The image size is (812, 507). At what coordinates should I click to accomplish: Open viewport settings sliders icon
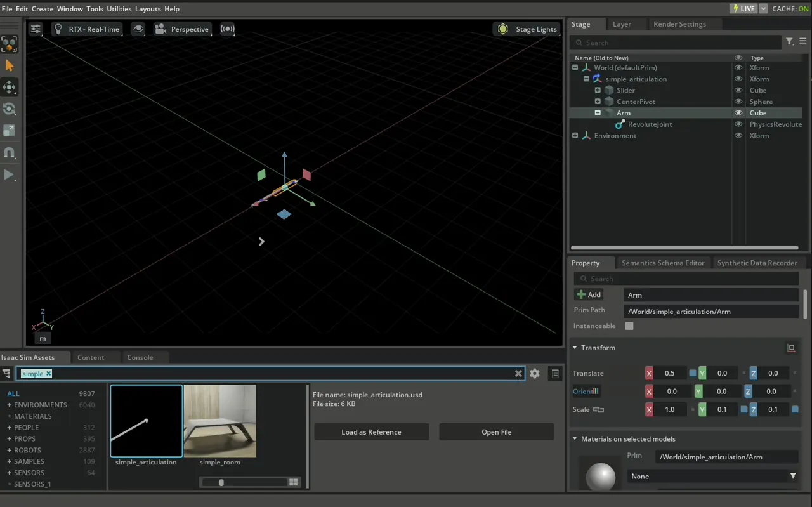click(36, 29)
